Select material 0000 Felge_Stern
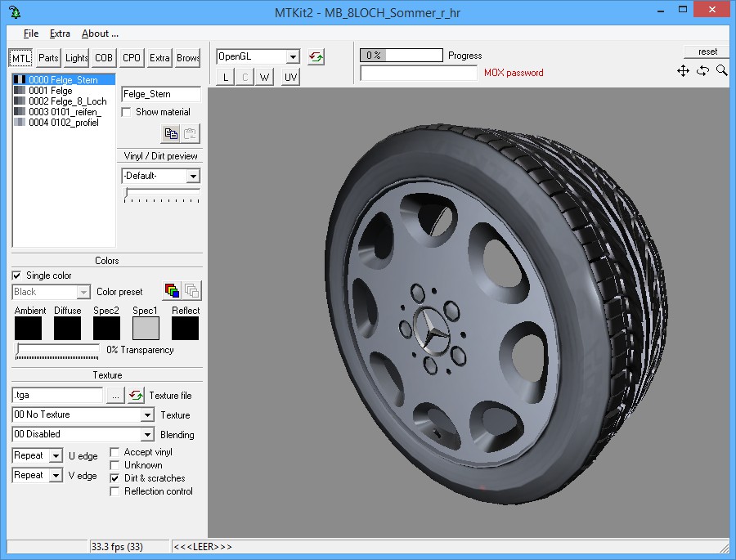Viewport: 736px width, 560px height. (64, 80)
